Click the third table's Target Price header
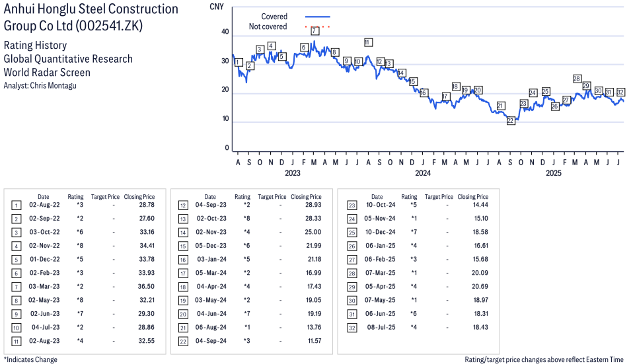631x364 pixels. tap(439, 197)
